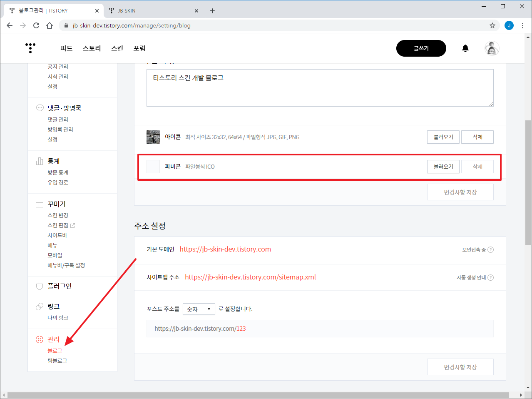Open Chrome profile J icon
Viewport: 532px width, 399px height.
click(509, 25)
